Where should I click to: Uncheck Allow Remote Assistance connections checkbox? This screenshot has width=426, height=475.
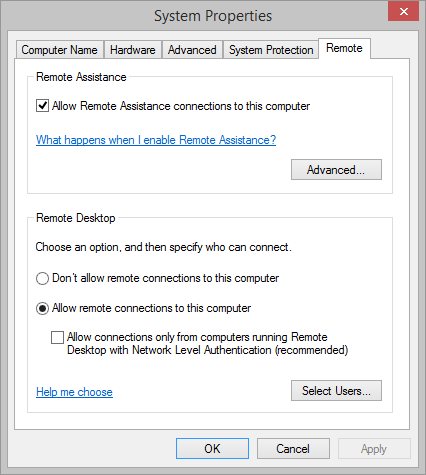(42, 106)
